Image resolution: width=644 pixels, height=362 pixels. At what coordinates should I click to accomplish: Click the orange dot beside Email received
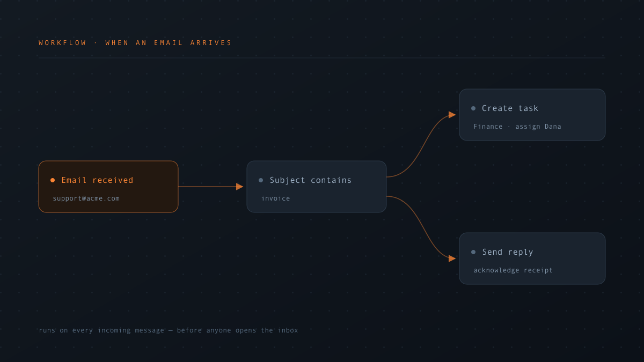coord(53,180)
